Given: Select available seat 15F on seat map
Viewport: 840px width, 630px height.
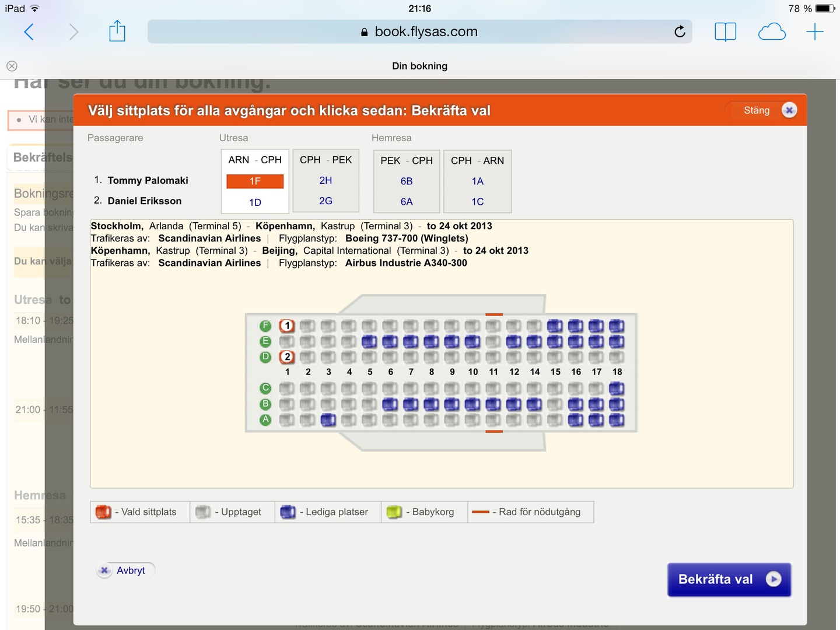Looking at the screenshot, I should click(x=555, y=326).
